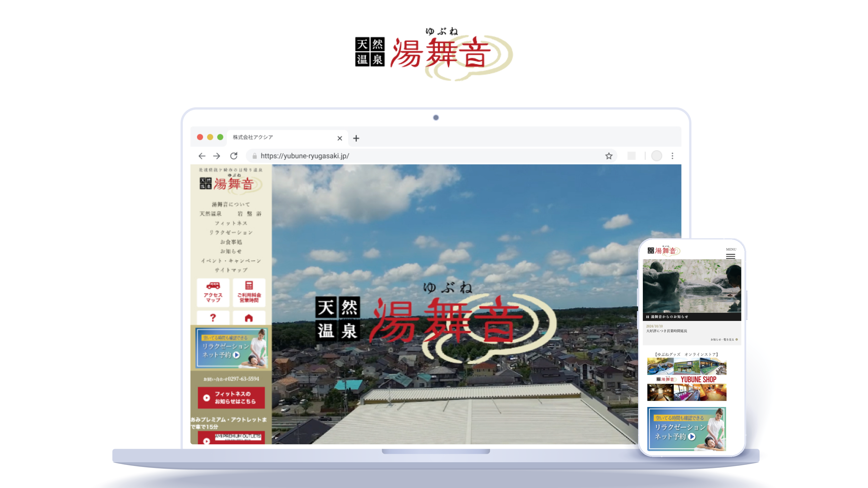This screenshot has width=868, height=488.
Task: Open the お知らせ sidebar menu item
Action: click(231, 251)
